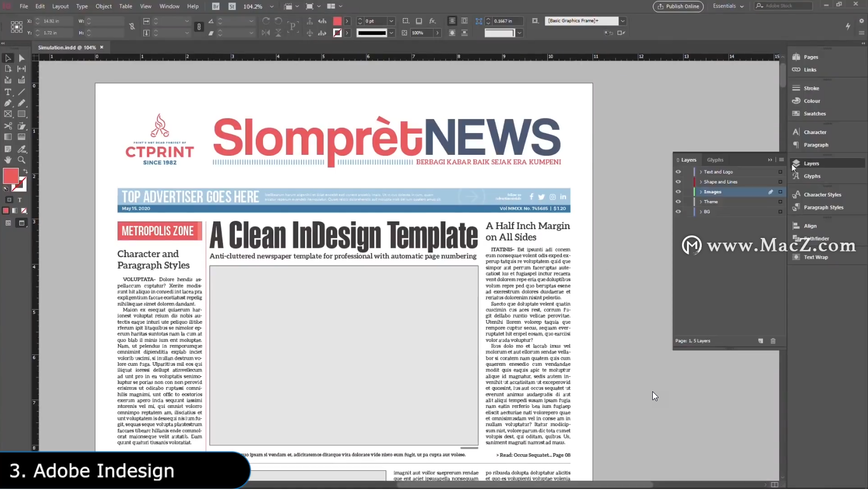Open the File menu

pos(24,6)
